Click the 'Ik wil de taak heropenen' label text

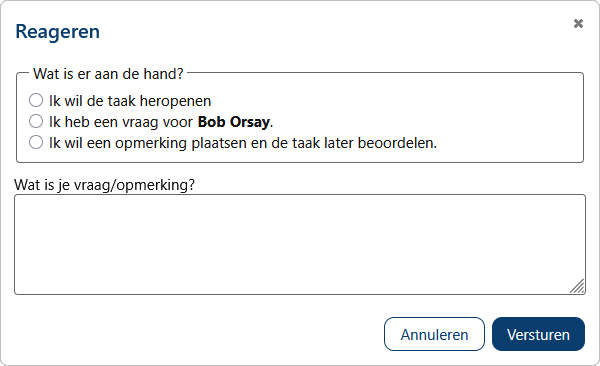point(130,101)
